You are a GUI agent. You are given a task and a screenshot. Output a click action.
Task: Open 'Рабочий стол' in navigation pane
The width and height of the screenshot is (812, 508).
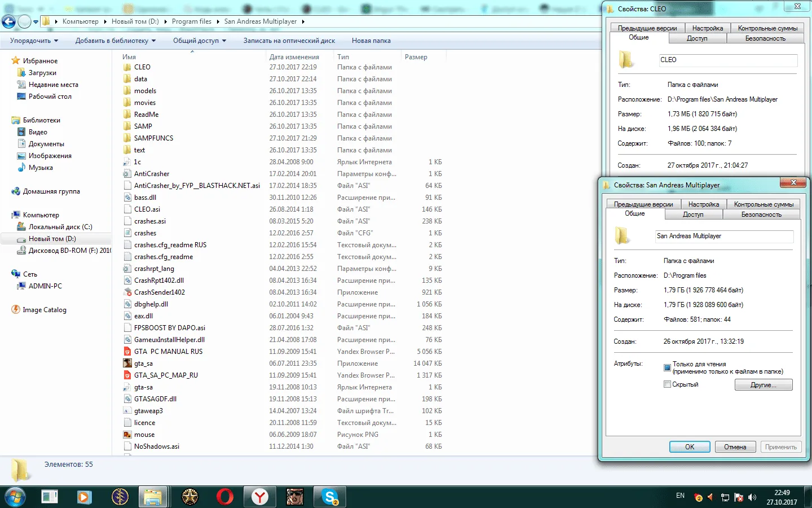[50, 97]
